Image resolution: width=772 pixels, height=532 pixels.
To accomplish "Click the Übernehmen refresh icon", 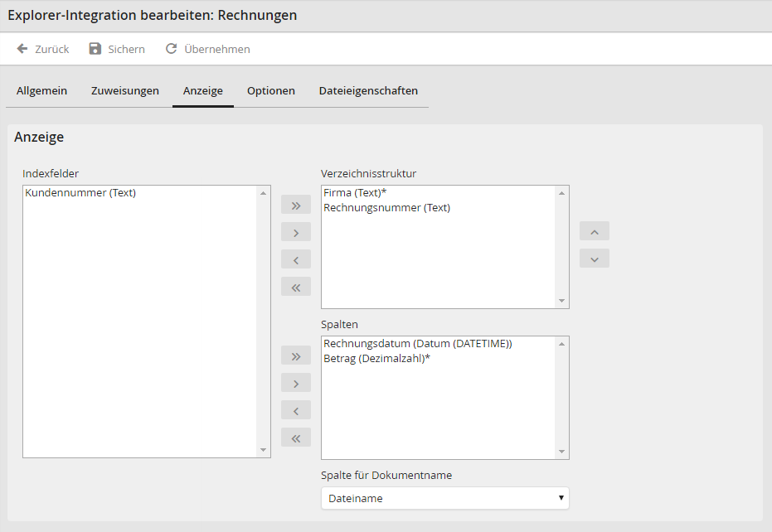I will (172, 49).
